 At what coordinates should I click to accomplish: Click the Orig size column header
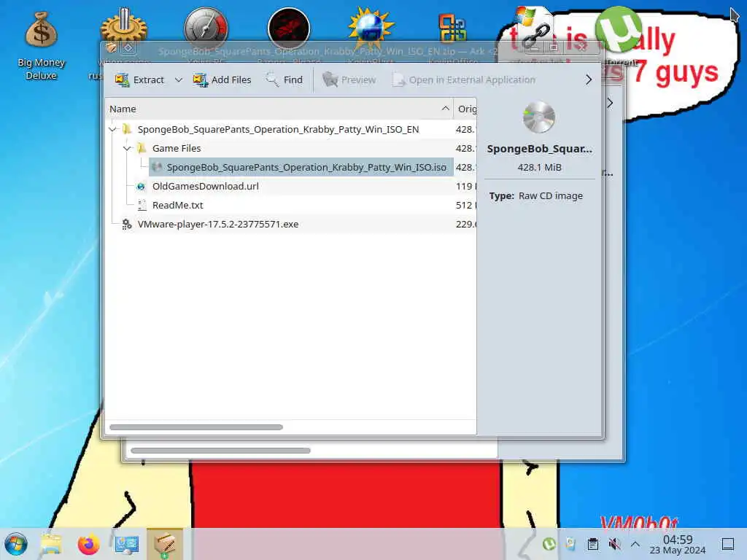[465, 109]
